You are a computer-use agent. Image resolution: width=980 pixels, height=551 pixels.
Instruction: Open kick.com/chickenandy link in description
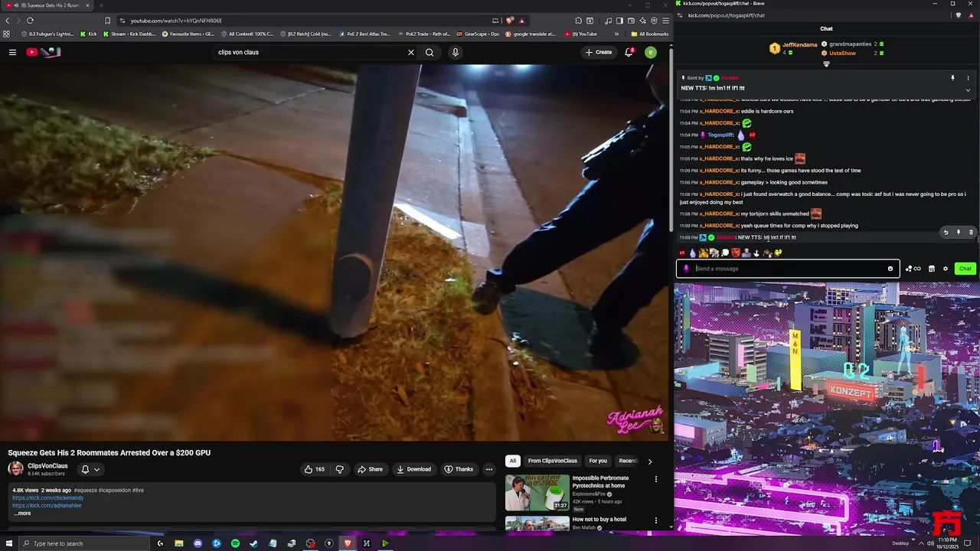[47, 498]
